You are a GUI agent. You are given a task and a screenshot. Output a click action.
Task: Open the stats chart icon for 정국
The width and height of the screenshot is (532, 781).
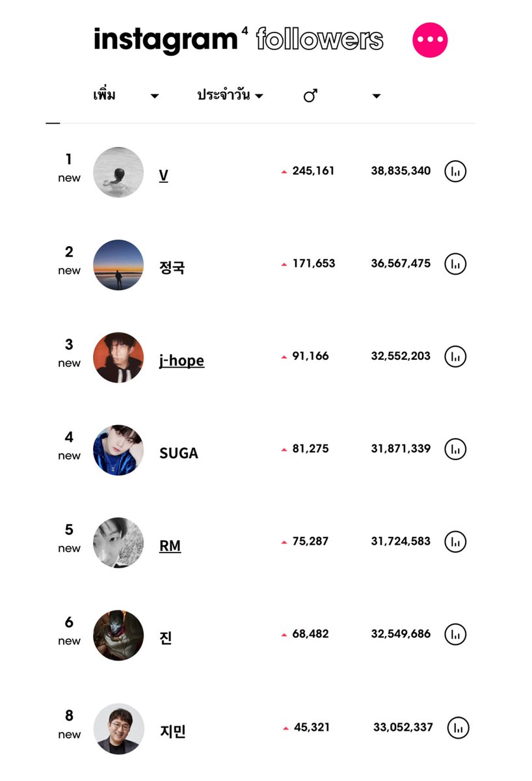(x=455, y=264)
